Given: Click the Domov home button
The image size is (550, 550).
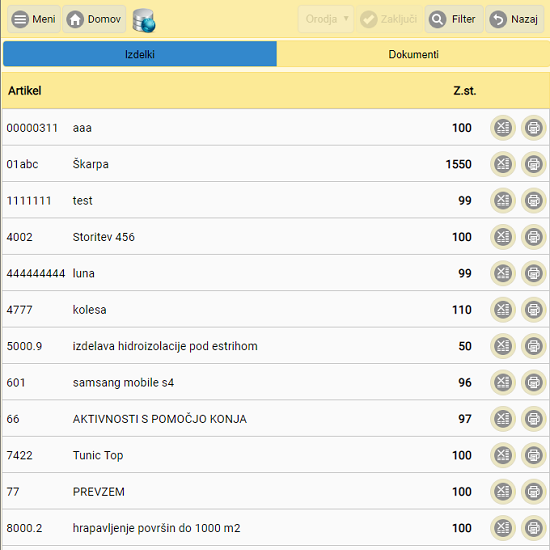Looking at the screenshot, I should coord(94,19).
